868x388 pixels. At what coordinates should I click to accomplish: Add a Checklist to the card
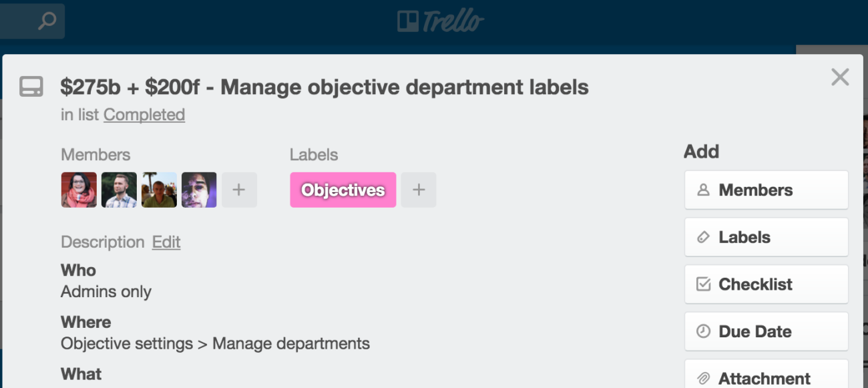(x=766, y=284)
